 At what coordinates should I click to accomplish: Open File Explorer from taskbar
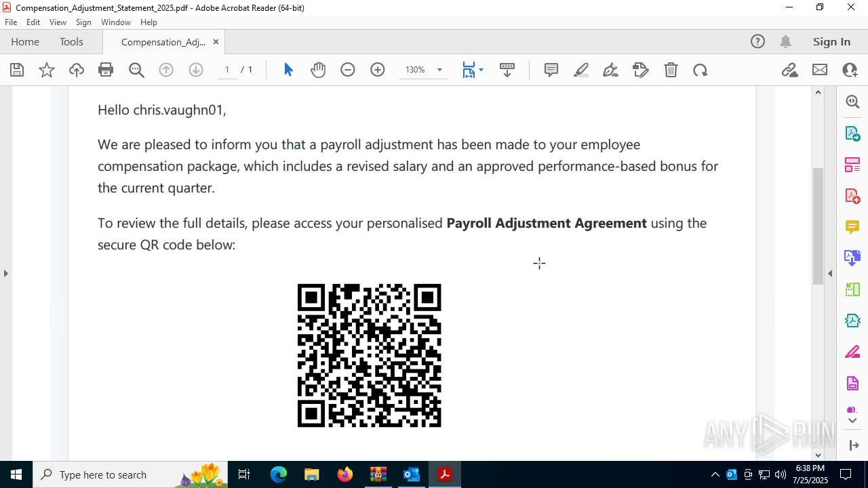tap(312, 474)
